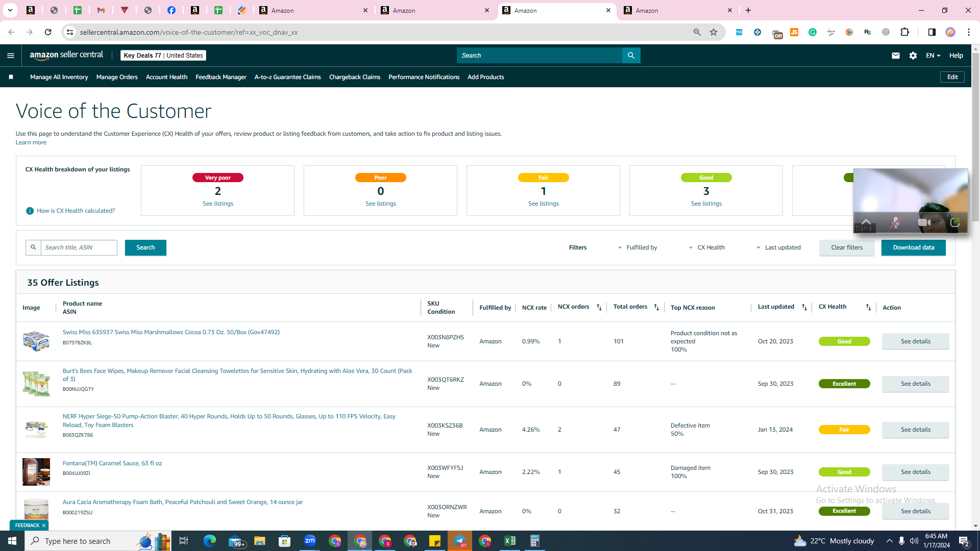The height and width of the screenshot is (551, 980).
Task: Click the Amazon Seller Central logo
Action: pyautogui.click(x=66, y=55)
